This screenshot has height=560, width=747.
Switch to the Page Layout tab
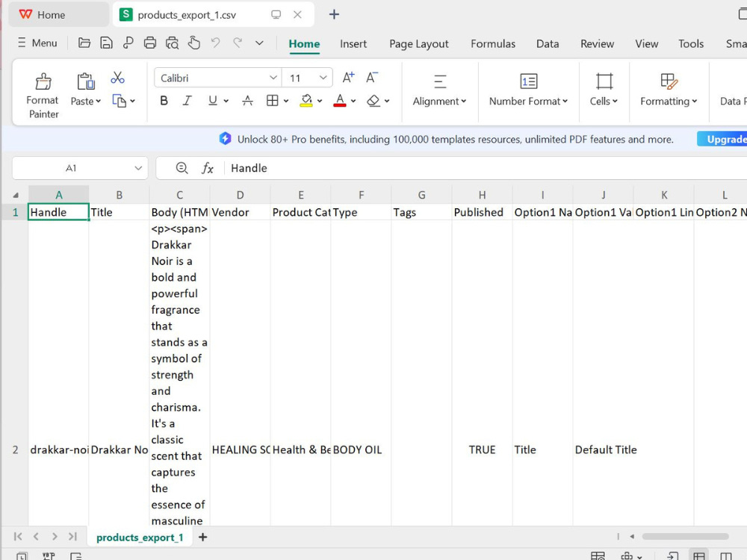point(419,44)
